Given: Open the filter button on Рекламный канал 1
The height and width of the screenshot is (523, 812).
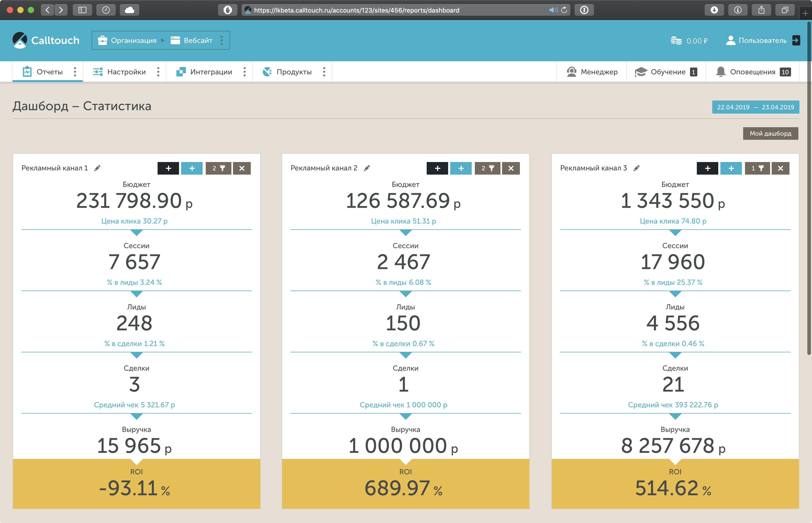Looking at the screenshot, I should 218,168.
